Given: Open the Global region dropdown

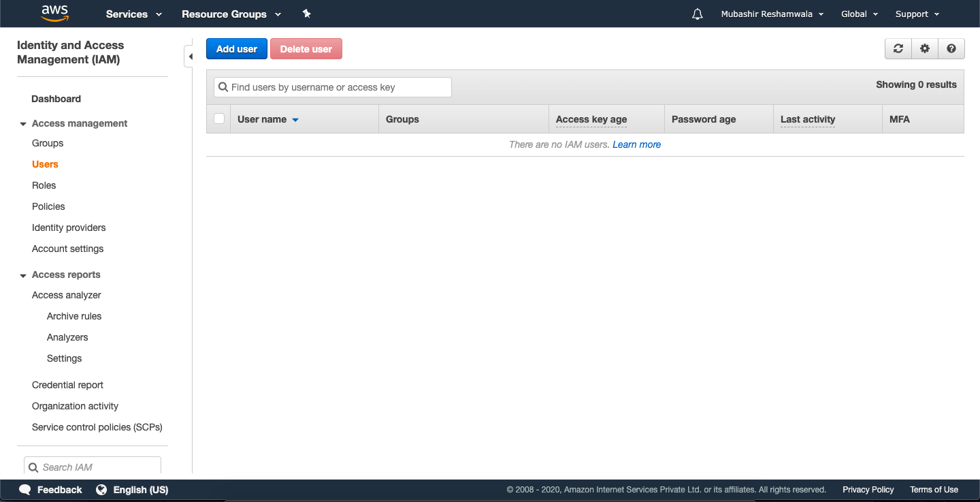Looking at the screenshot, I should tap(860, 14).
